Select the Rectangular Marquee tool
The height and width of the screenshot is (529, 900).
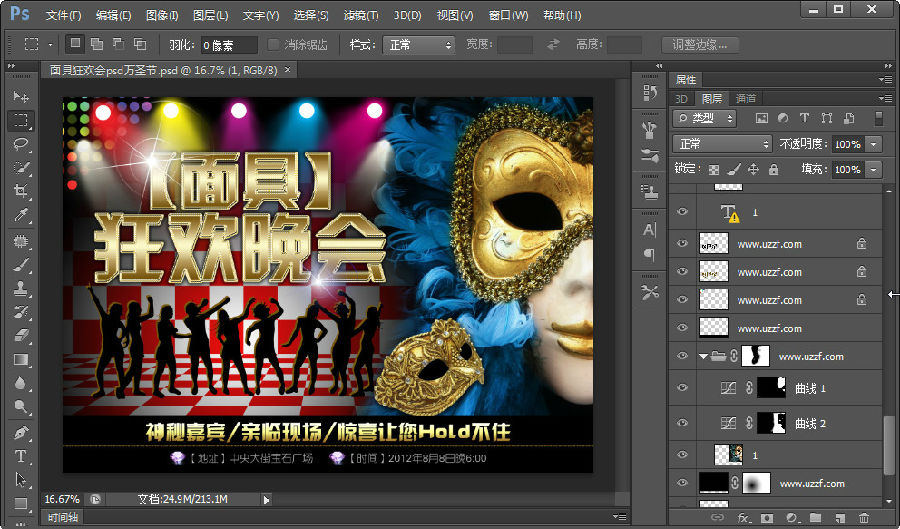pyautogui.click(x=21, y=120)
